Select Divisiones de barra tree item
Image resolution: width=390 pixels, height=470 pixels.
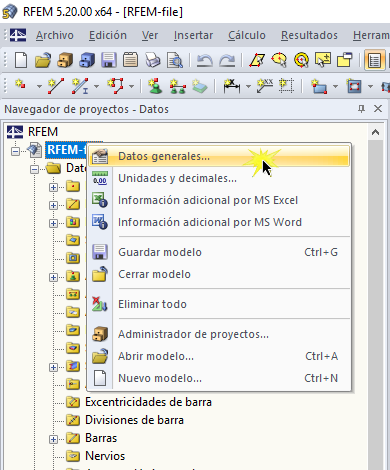[134, 420]
